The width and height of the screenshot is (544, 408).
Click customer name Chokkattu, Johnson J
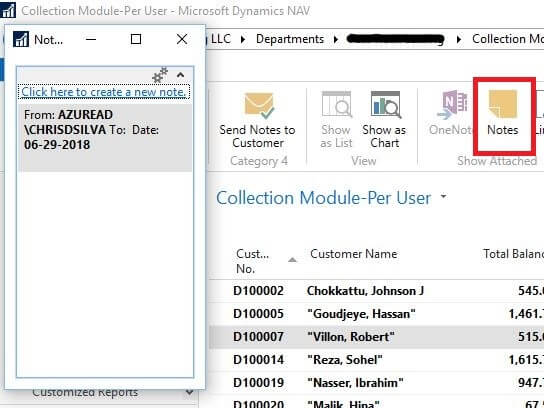pos(366,291)
